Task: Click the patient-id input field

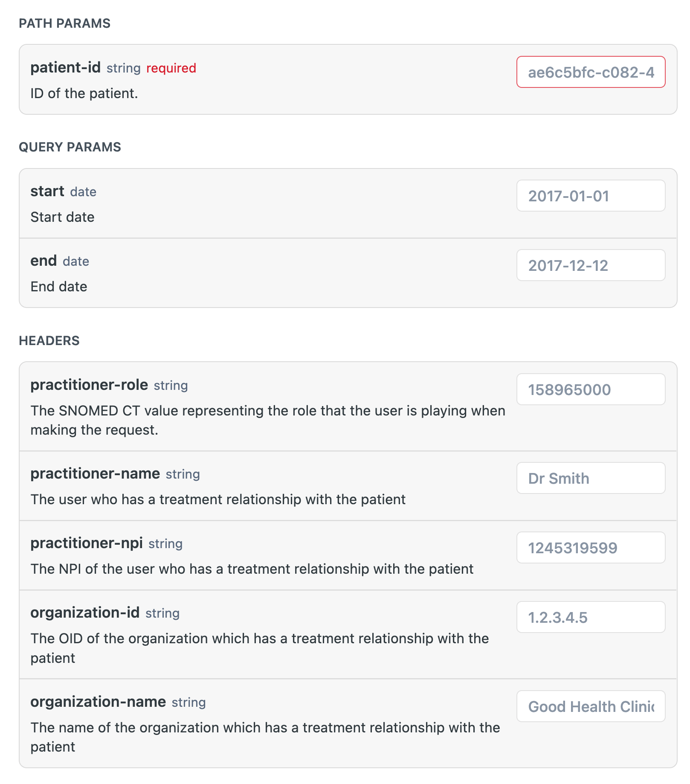Action: click(591, 72)
